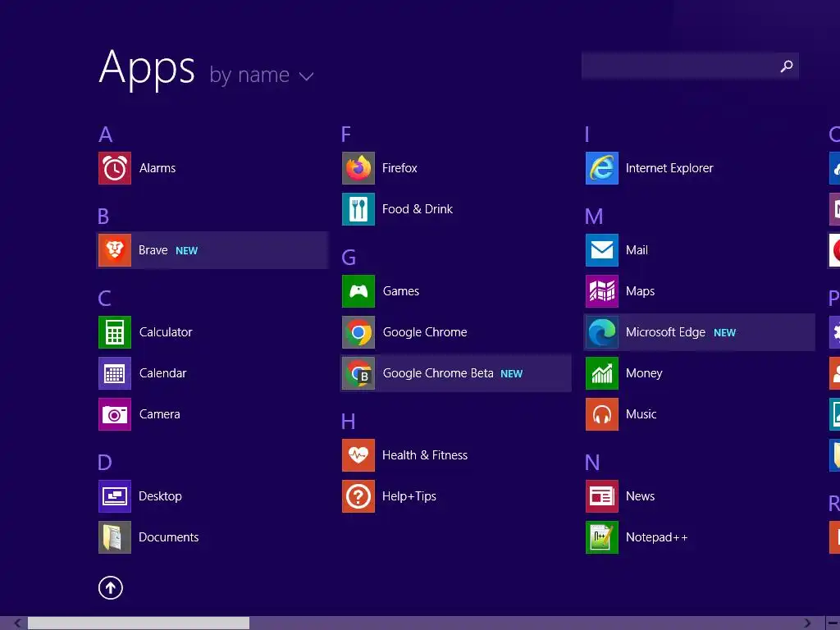Select the letter G group header
Viewport: 840px width, 630px height.
[x=349, y=258]
